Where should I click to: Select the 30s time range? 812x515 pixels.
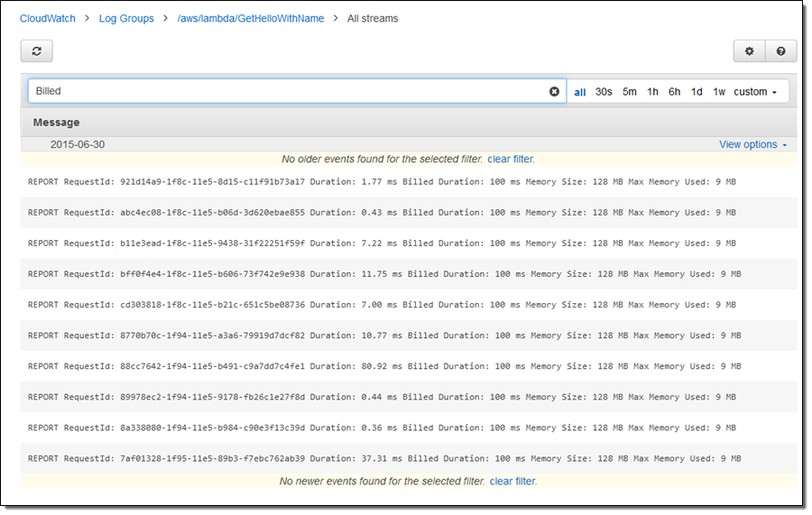604,92
